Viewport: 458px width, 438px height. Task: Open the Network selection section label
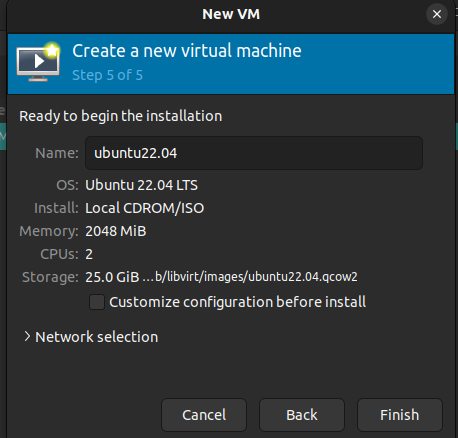(x=97, y=337)
